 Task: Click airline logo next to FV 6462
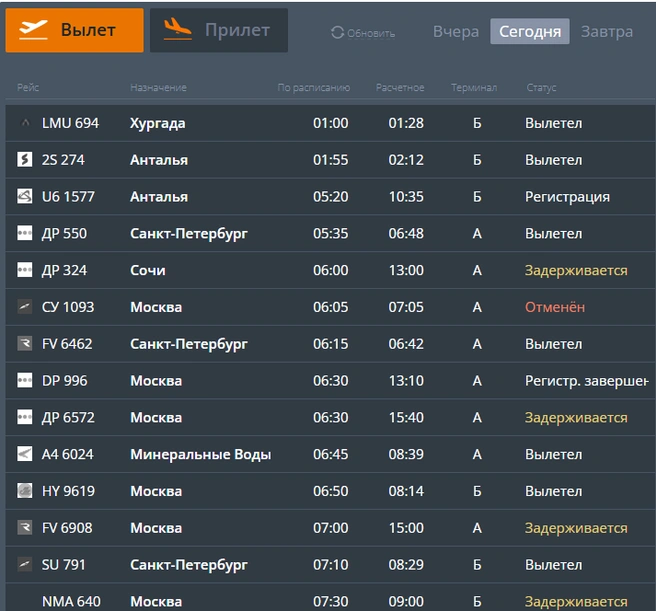[x=25, y=344]
